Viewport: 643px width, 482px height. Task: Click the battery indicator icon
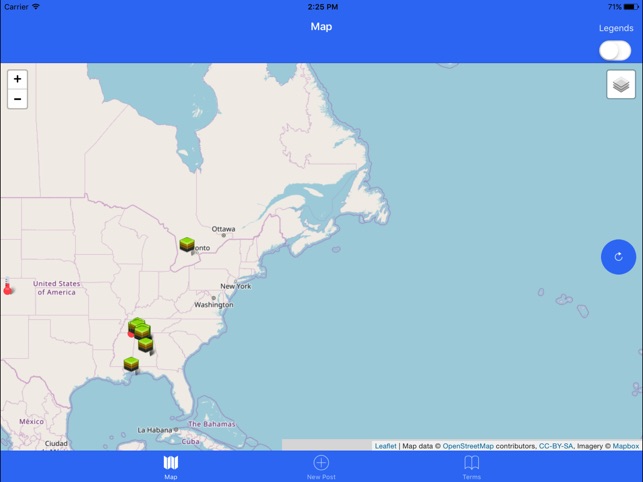[x=631, y=7]
